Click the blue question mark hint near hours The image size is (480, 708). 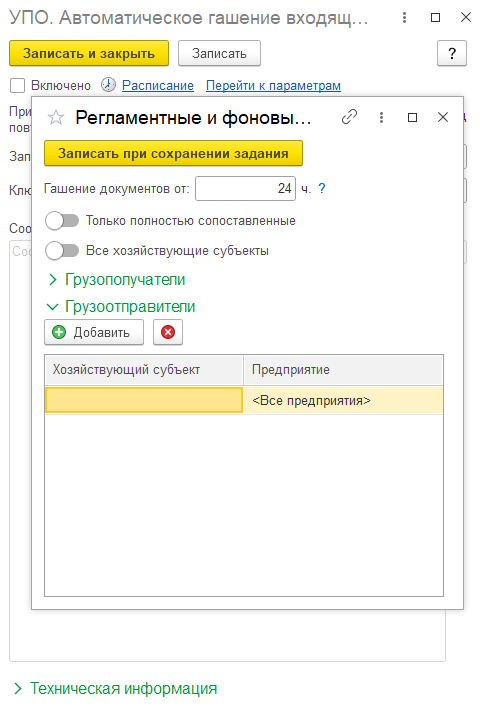(322, 188)
